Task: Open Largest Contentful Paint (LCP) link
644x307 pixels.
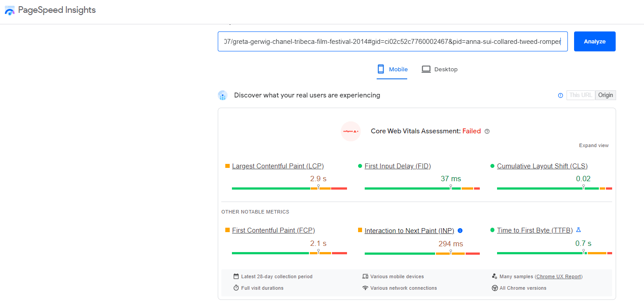Action: 278,166
